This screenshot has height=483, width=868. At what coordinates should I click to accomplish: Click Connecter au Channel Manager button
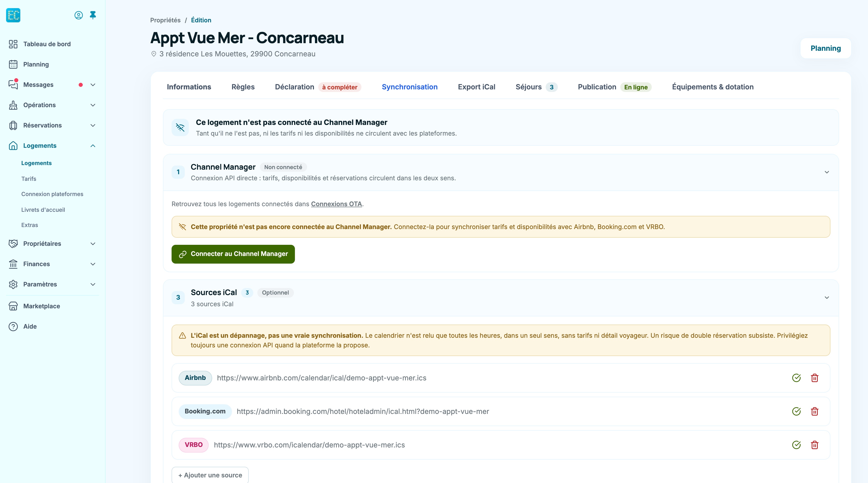coord(233,254)
